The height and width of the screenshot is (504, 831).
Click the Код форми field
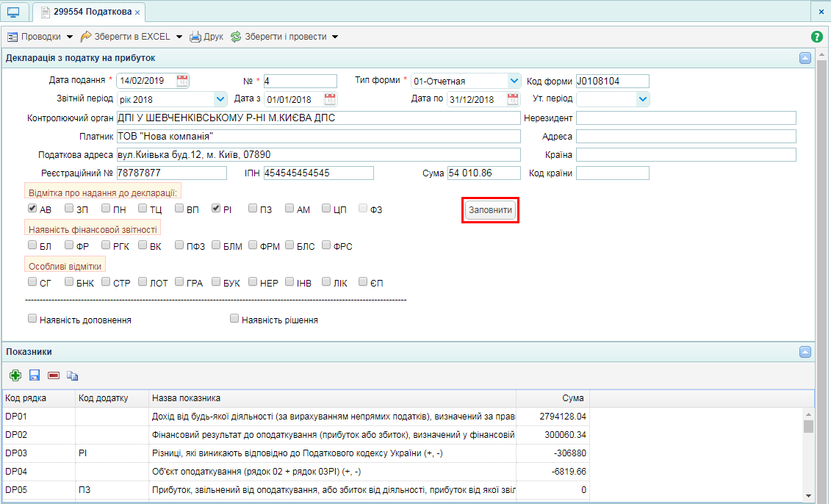[x=613, y=81]
